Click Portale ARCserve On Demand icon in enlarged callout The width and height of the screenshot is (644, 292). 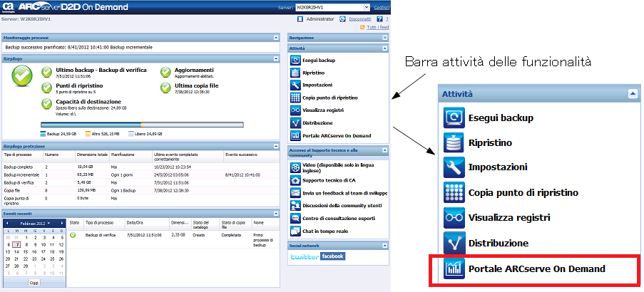click(x=454, y=268)
